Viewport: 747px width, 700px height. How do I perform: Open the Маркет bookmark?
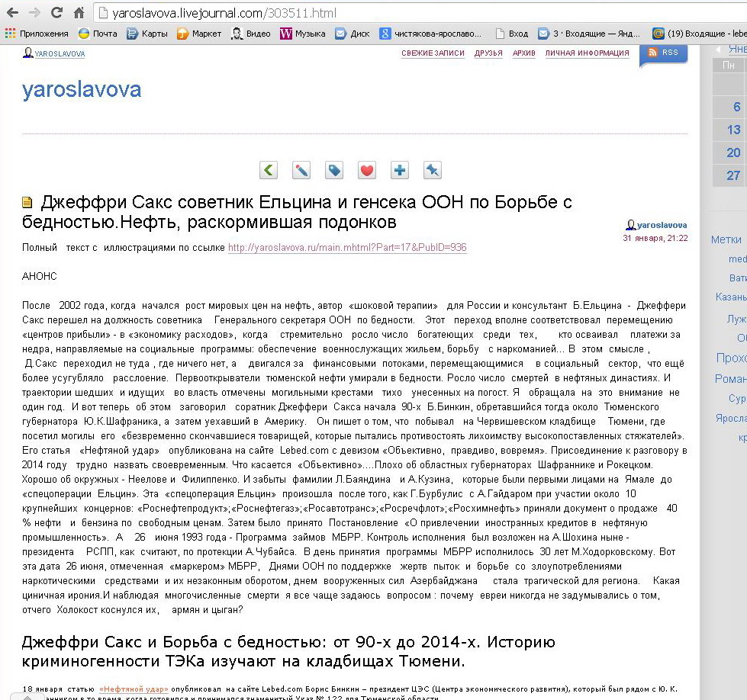point(198,34)
